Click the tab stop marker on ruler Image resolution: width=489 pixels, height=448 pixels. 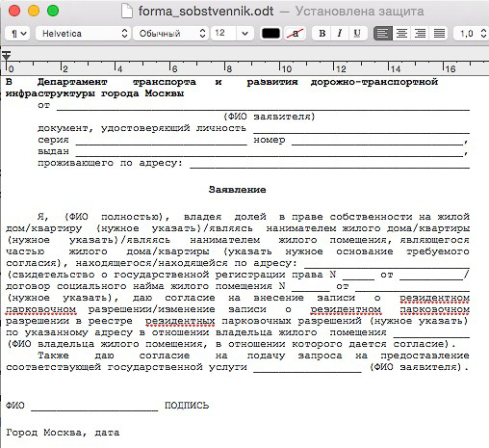pos(6,56)
